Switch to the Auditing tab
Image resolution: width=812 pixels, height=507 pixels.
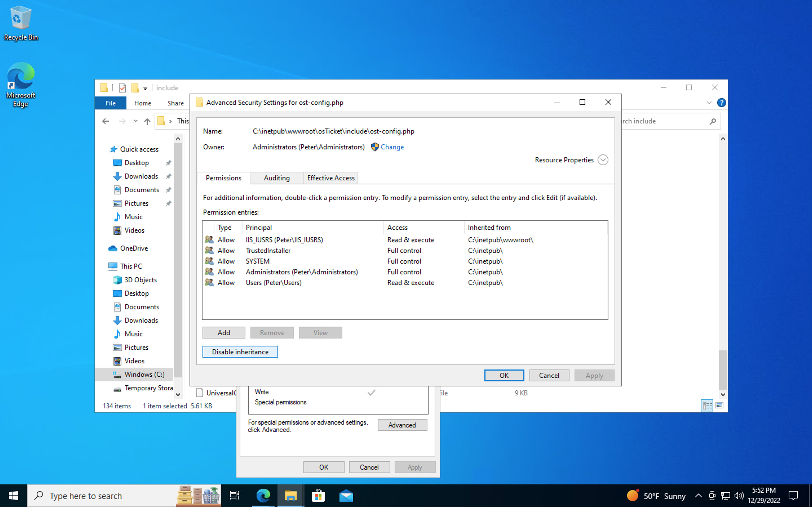[x=277, y=178]
